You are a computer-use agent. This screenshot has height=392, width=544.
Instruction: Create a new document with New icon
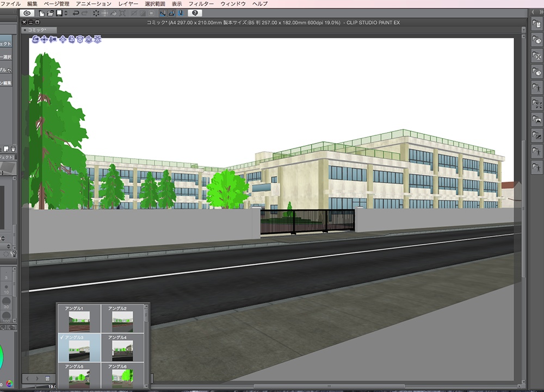[x=42, y=14]
